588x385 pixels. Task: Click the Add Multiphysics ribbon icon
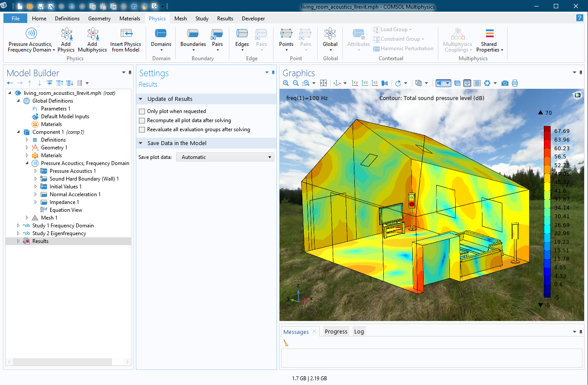pyautogui.click(x=93, y=34)
